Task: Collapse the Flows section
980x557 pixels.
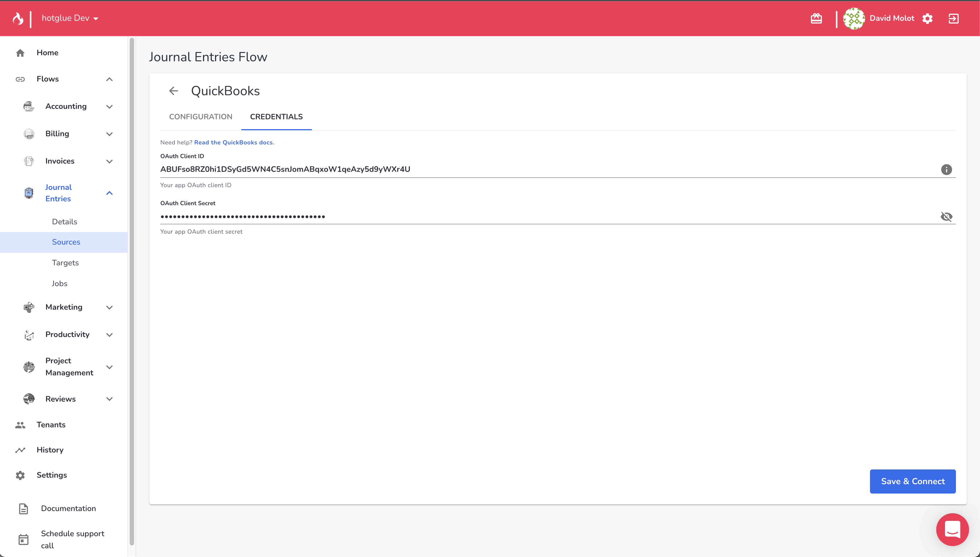Action: (109, 79)
